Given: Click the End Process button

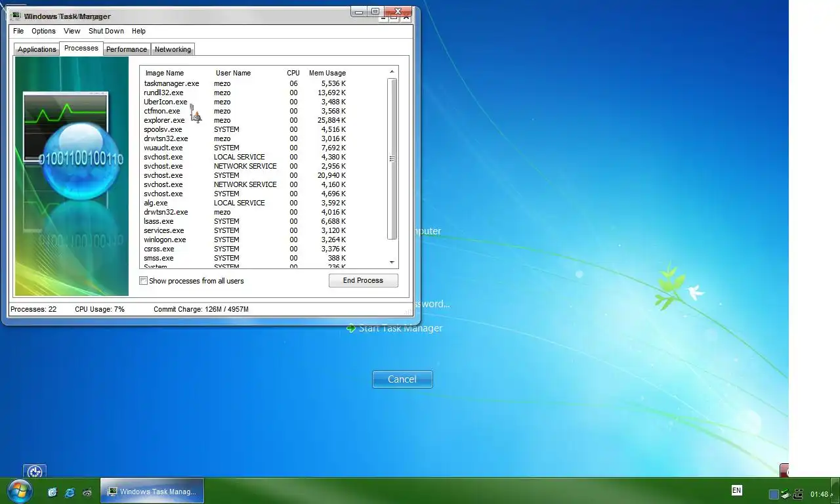Looking at the screenshot, I should pyautogui.click(x=363, y=280).
